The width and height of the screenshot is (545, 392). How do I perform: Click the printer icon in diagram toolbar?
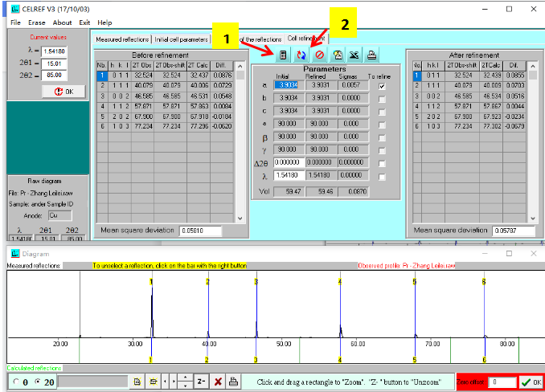pyautogui.click(x=233, y=382)
